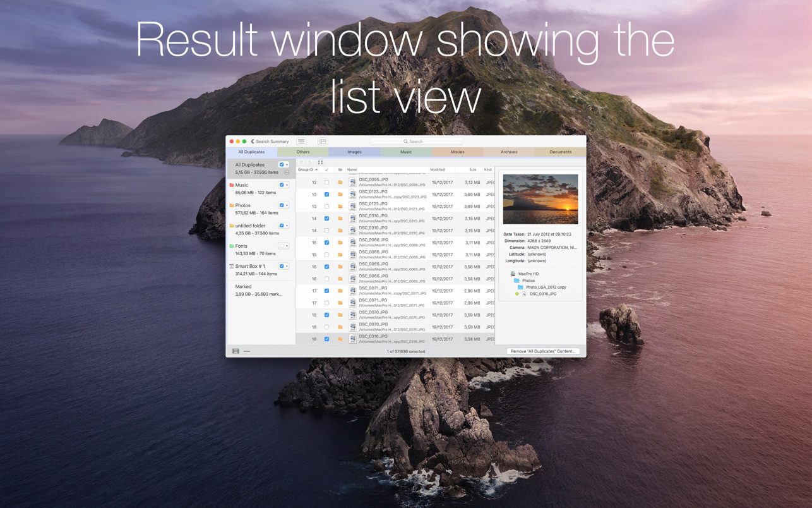
Task: Go back to Search Summary
Action: pyautogui.click(x=270, y=142)
